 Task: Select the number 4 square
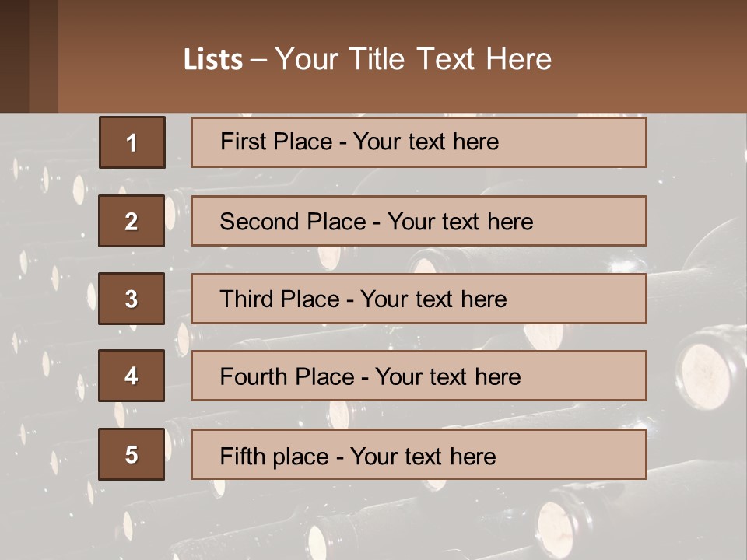(132, 376)
